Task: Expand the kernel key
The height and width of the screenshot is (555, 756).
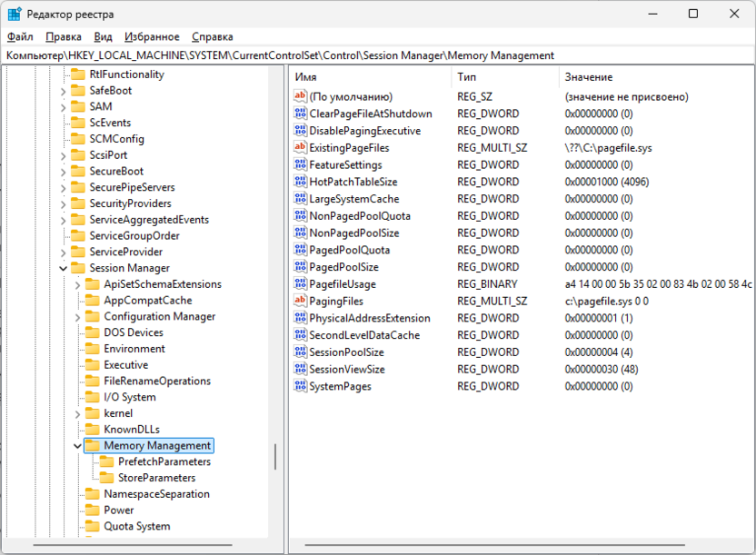Action: point(77,414)
